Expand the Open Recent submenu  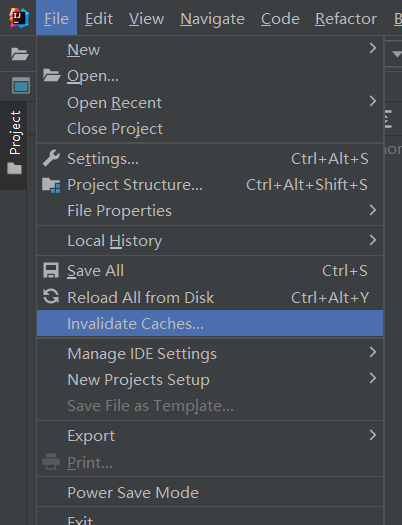pos(373,101)
